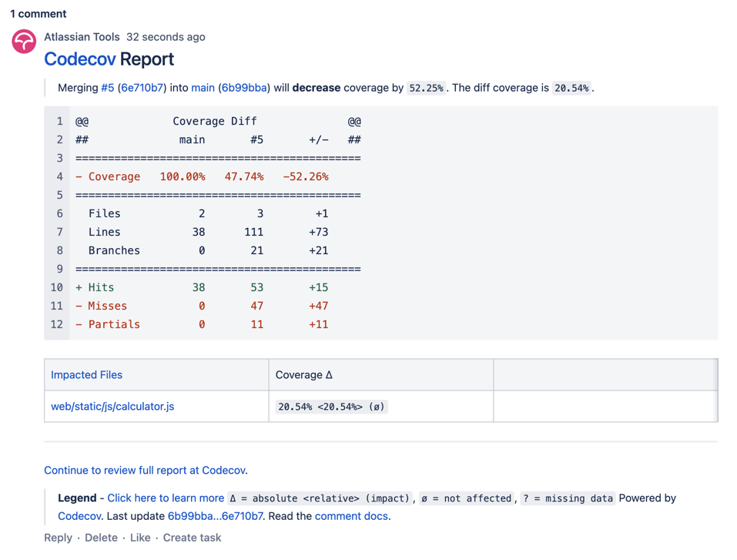Click the '- Partials' row label
The image size is (737, 560).
point(108,324)
